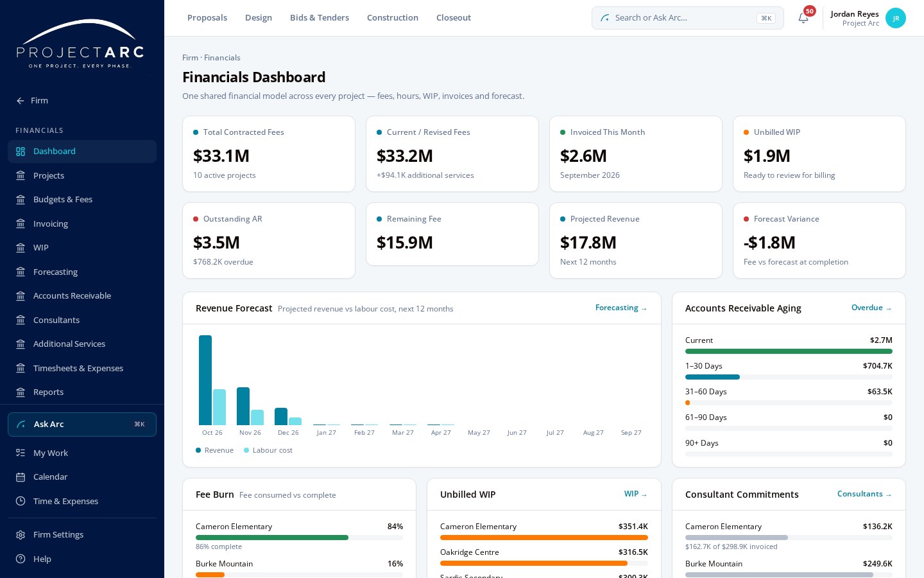Image resolution: width=924 pixels, height=578 pixels.
Task: Open Jordan Reyes avatar menu
Action: pyautogui.click(x=896, y=18)
